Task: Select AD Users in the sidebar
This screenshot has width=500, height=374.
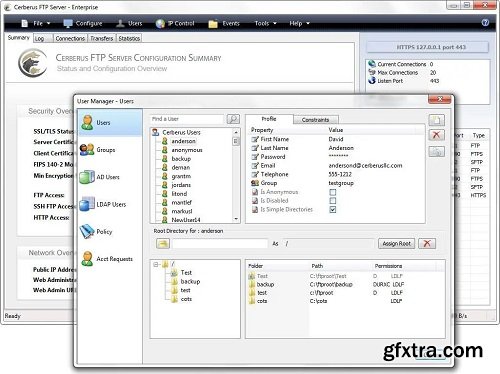Action: click(x=99, y=177)
